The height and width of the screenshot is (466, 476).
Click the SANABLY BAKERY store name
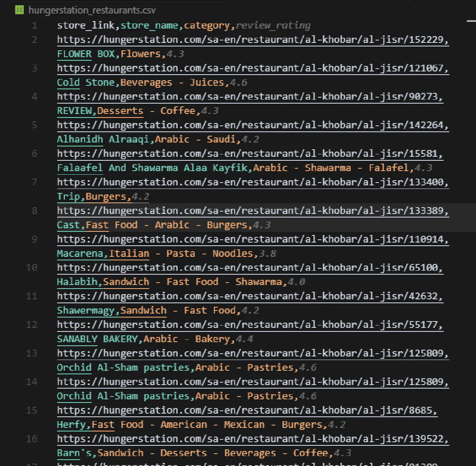(97, 339)
